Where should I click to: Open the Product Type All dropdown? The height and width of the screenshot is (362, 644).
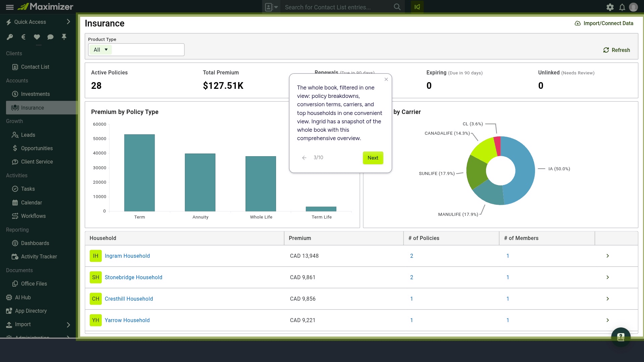[101, 50]
